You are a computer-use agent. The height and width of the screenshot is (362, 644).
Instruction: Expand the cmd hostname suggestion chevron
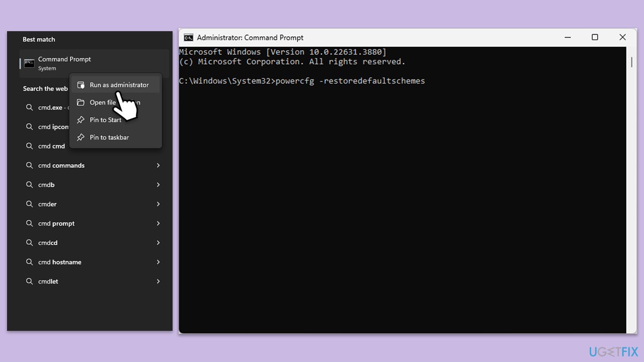coord(158,262)
